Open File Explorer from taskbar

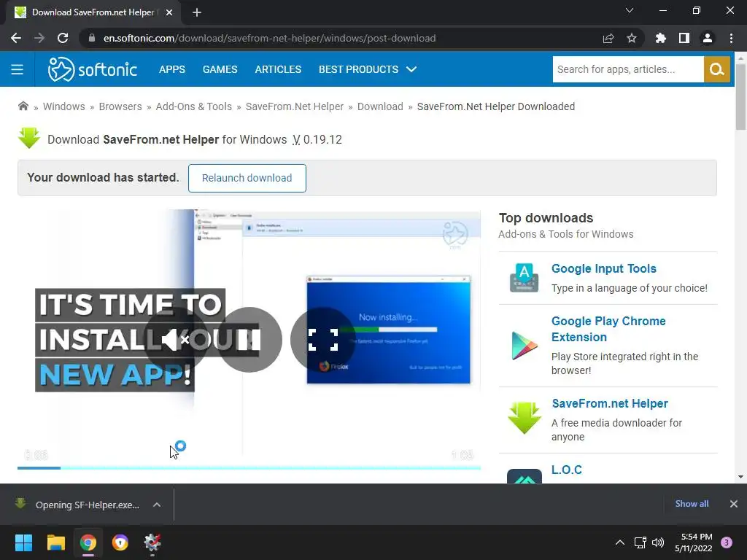click(x=55, y=542)
